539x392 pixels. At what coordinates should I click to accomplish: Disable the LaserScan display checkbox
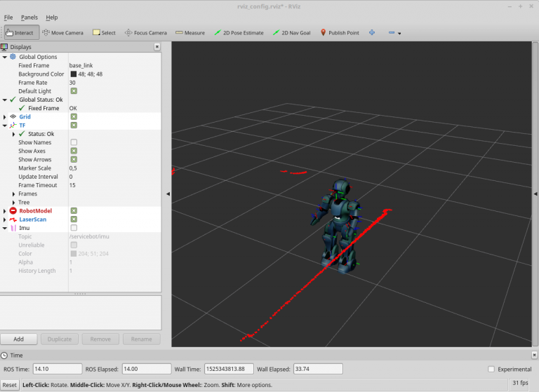74,219
